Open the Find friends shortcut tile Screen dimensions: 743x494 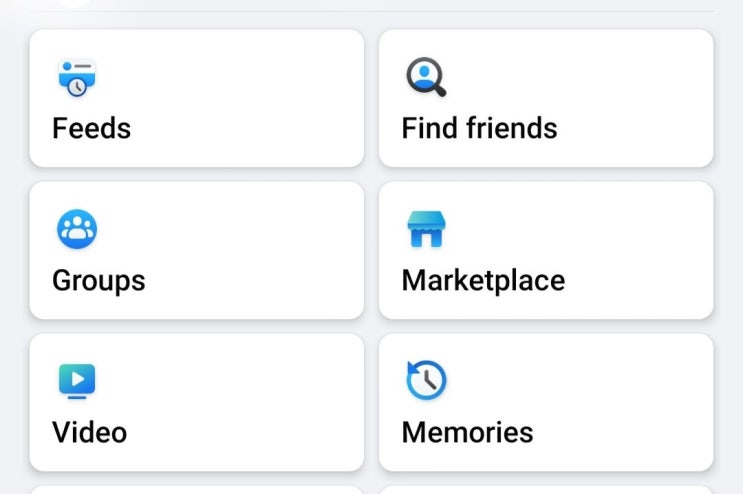[x=546, y=98]
